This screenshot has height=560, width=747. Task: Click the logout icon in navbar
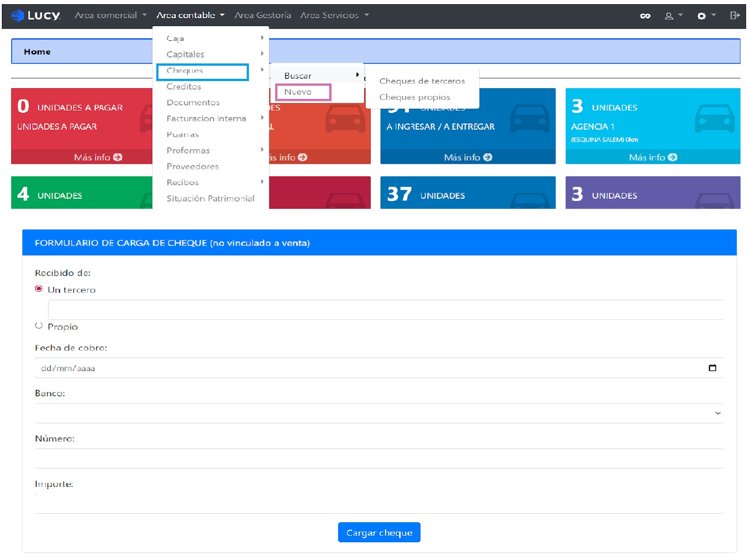coord(735,15)
